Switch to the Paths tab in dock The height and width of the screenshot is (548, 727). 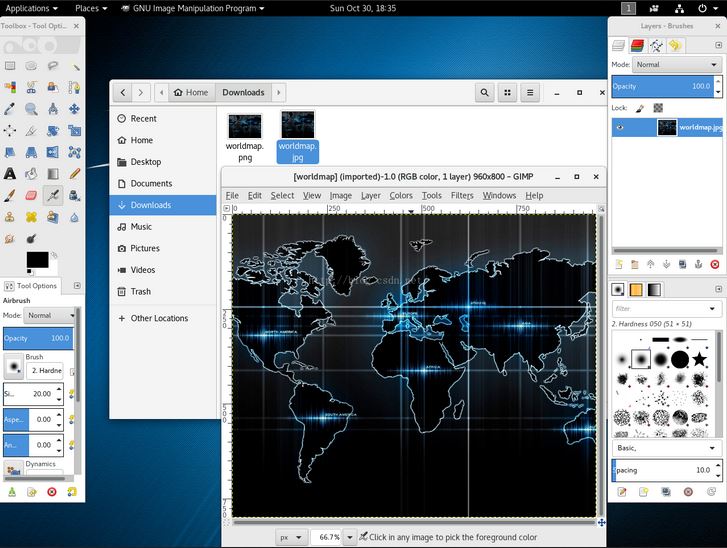click(x=656, y=45)
